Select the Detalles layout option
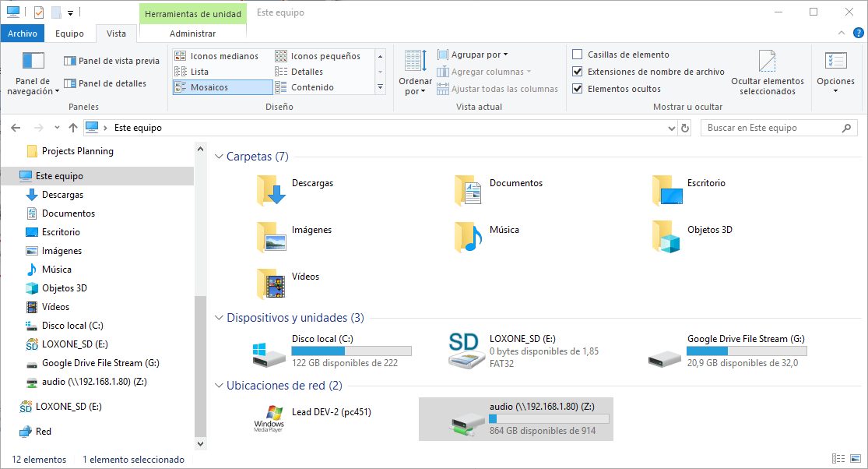 pos(307,72)
